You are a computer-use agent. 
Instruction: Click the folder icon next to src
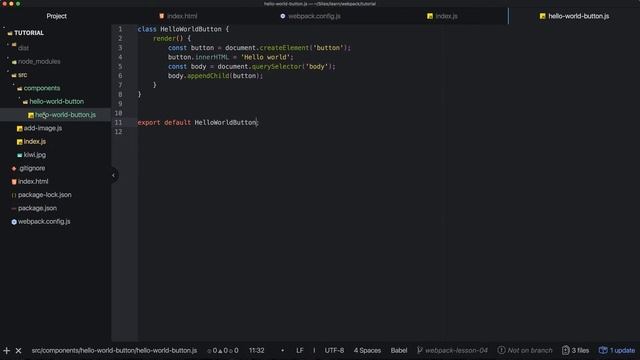(14, 76)
